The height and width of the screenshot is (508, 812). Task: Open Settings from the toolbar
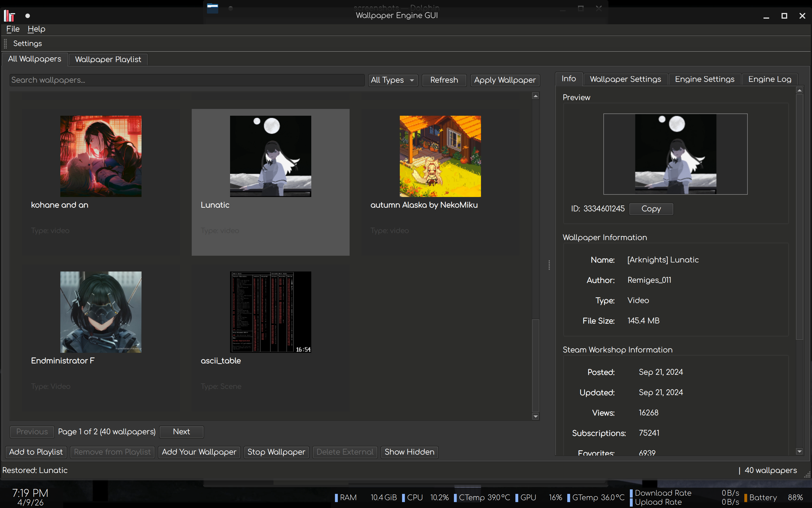click(x=28, y=43)
